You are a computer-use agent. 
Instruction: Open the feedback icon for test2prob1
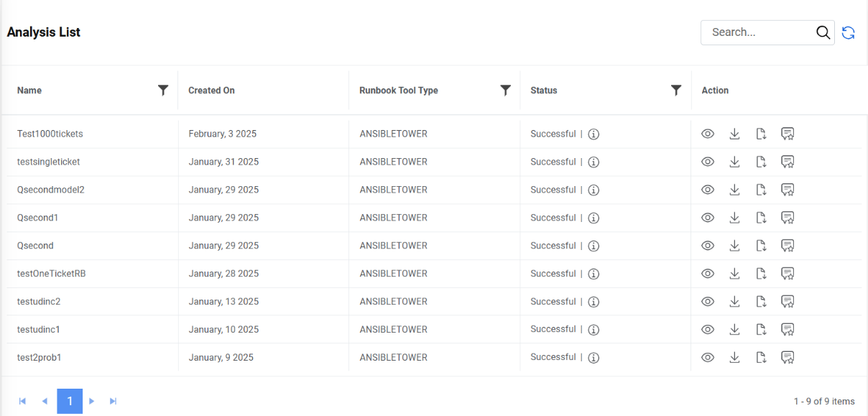(x=788, y=357)
